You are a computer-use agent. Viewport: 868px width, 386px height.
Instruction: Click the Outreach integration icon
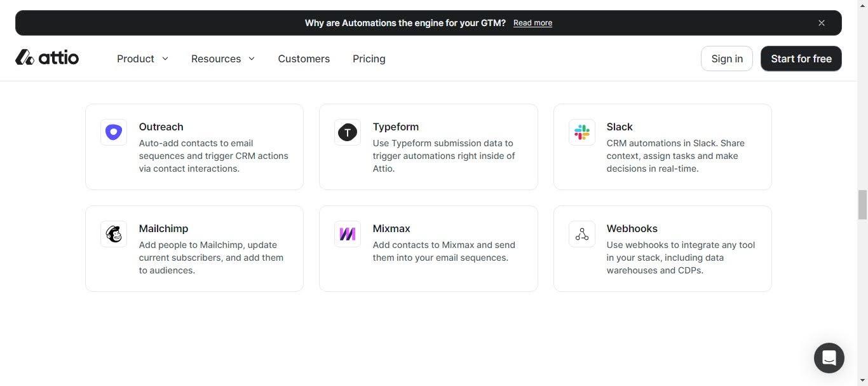[x=113, y=132]
